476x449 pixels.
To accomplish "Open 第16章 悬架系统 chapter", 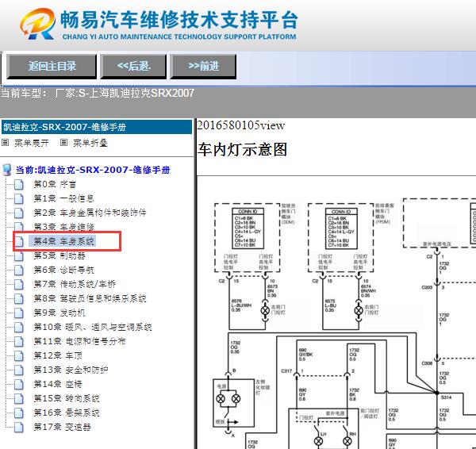I will (67, 413).
